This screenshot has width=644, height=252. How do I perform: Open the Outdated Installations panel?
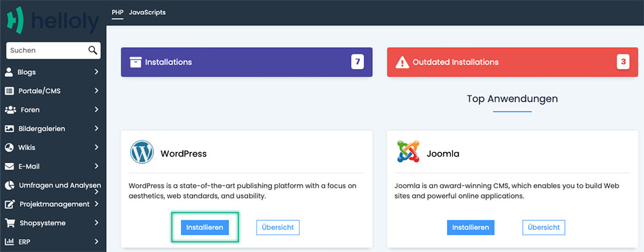coord(513,62)
